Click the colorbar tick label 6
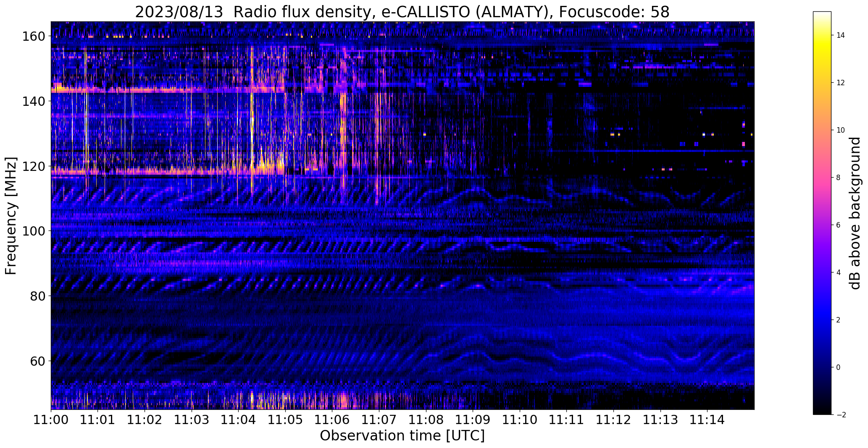 tap(838, 225)
